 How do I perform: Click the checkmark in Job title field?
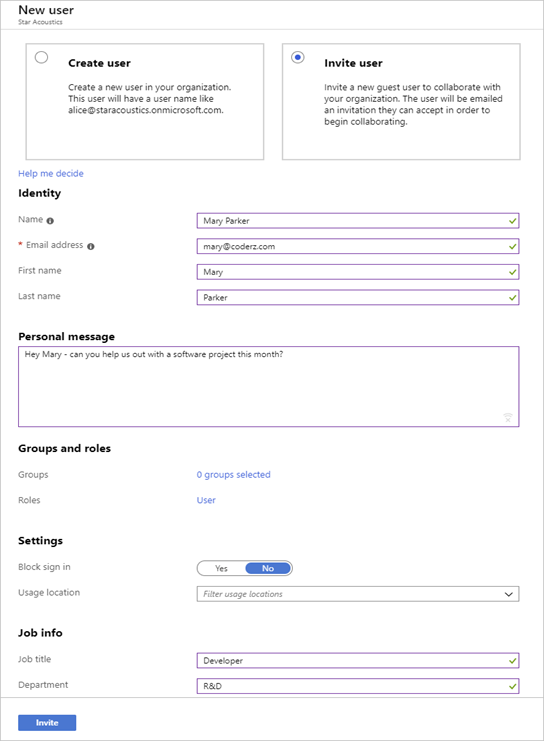pyautogui.click(x=512, y=661)
